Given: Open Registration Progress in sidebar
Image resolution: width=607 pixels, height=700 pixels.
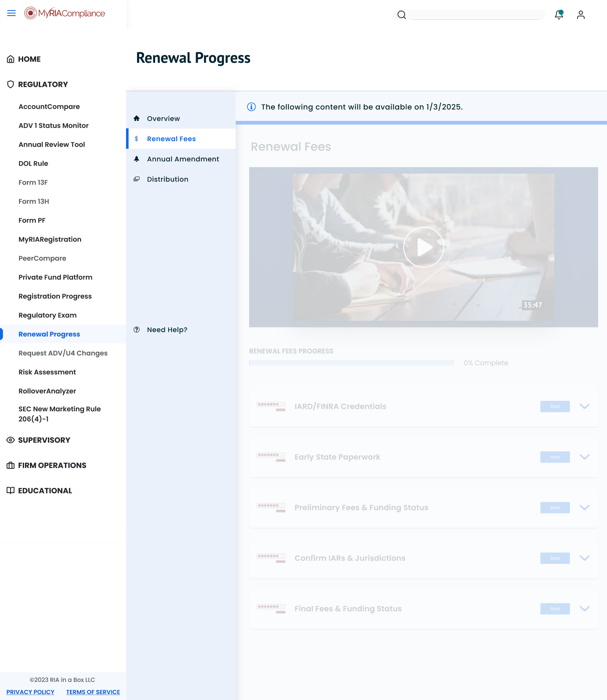Looking at the screenshot, I should pos(55,296).
